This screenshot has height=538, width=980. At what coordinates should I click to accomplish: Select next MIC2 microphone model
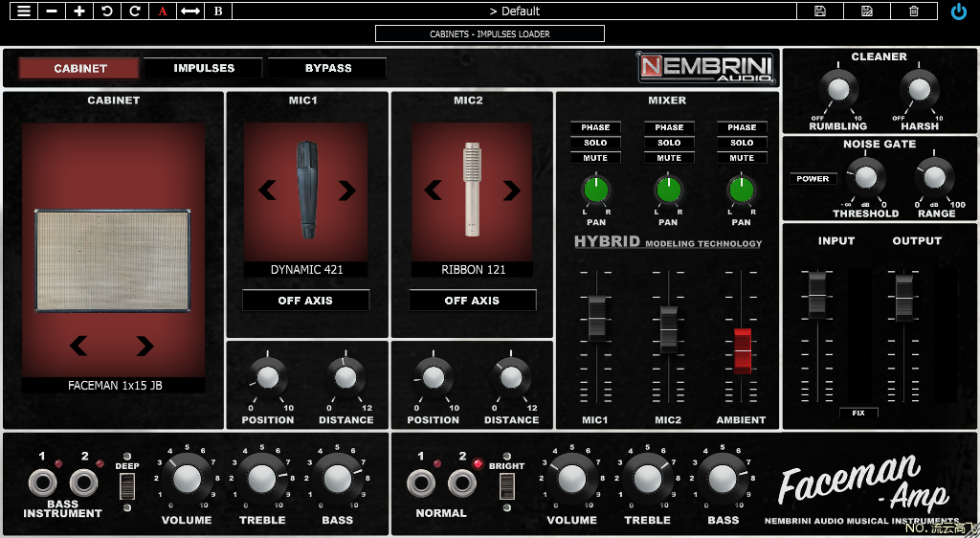point(511,190)
